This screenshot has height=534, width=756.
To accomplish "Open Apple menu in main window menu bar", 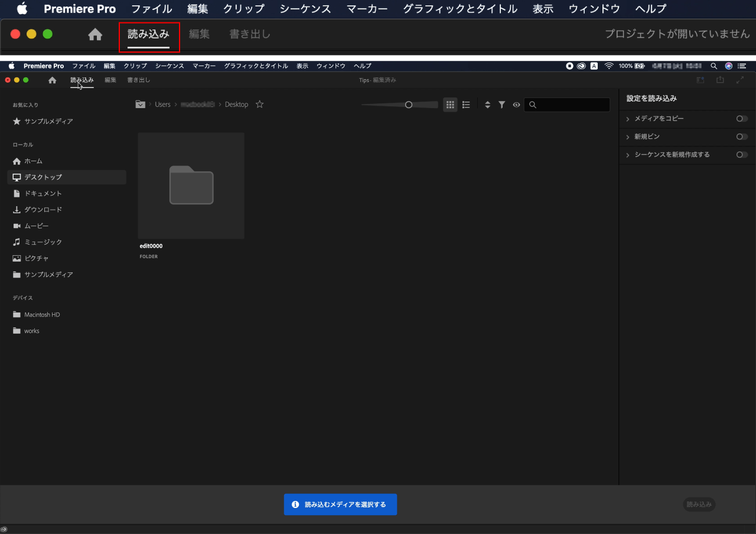I will [11, 66].
